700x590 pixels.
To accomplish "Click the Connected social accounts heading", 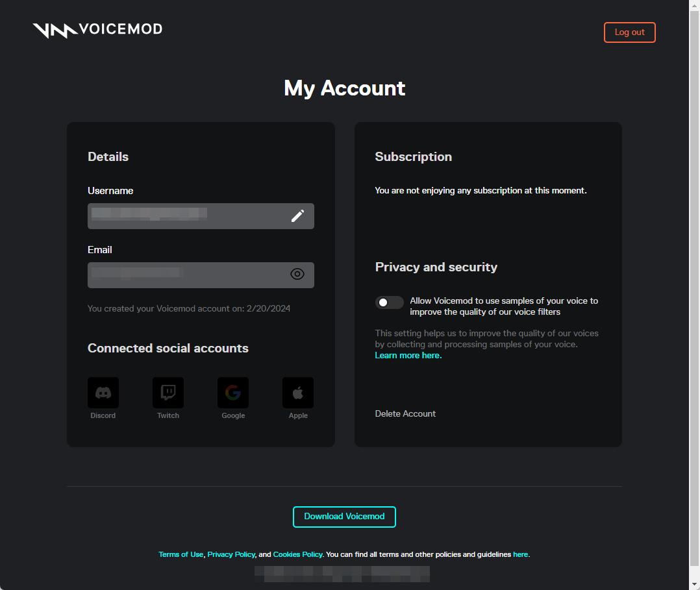I will pos(168,348).
